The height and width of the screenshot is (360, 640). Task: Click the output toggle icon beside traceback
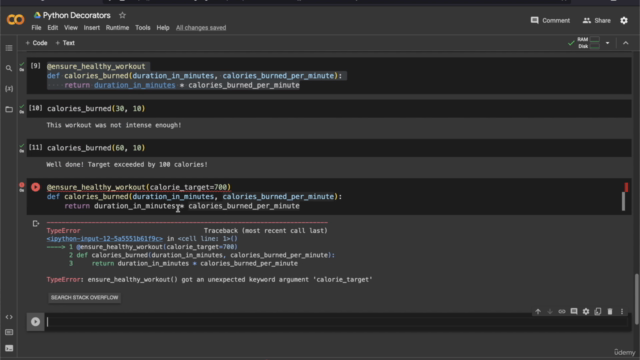click(36, 223)
